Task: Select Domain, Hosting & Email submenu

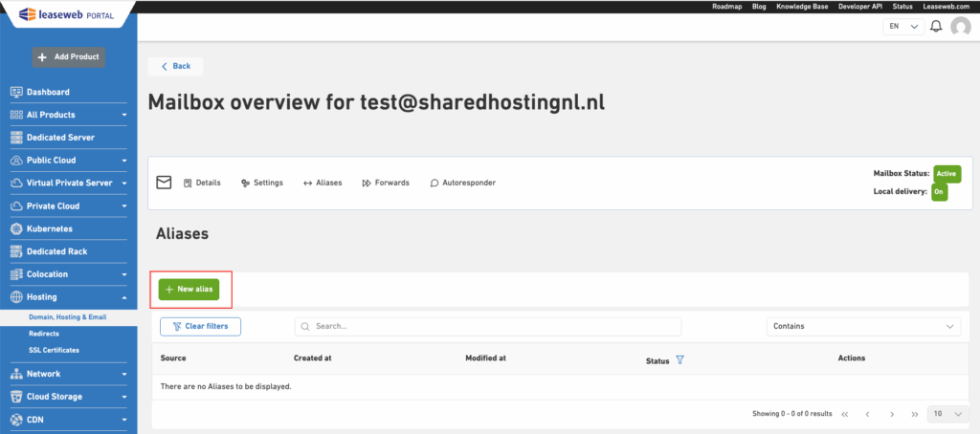Action: click(x=68, y=317)
